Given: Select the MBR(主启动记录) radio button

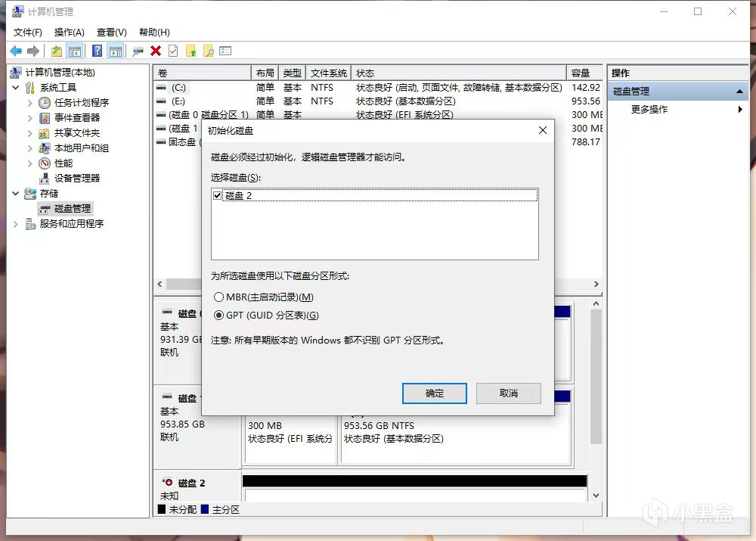Looking at the screenshot, I should tap(219, 297).
